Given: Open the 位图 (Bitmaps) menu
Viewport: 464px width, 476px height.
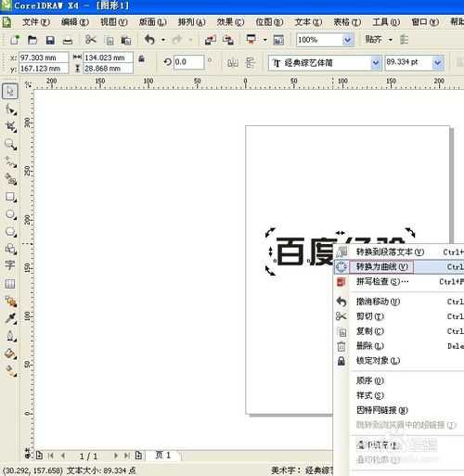Looking at the screenshot, I should pos(269,22).
